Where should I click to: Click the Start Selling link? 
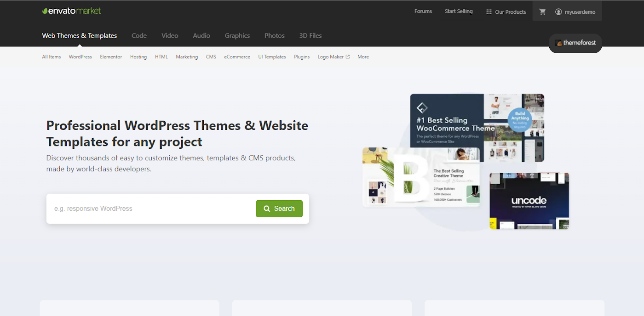coord(459,11)
